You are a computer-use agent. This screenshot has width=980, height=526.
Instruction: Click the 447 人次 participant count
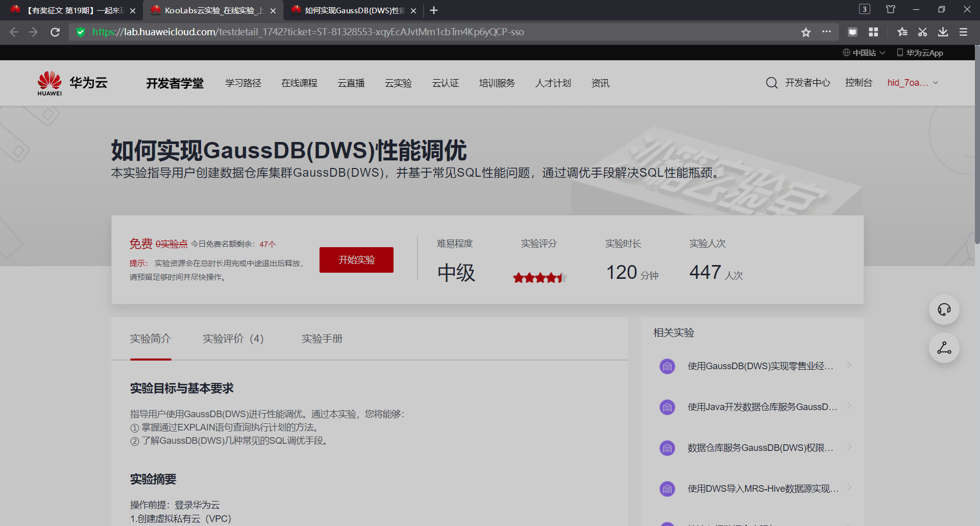[x=716, y=273]
